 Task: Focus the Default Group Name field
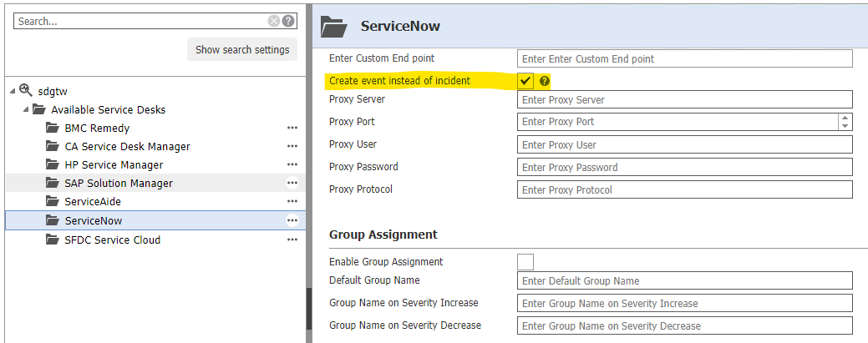pos(684,281)
